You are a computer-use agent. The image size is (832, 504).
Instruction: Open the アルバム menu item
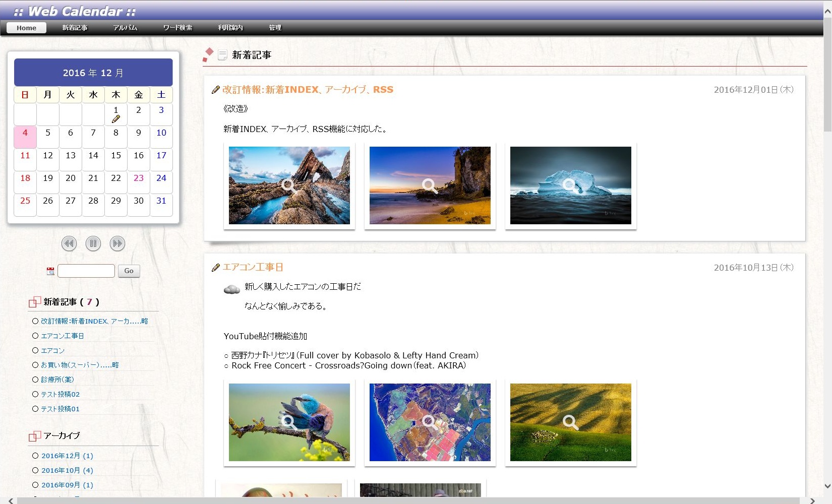(x=125, y=28)
